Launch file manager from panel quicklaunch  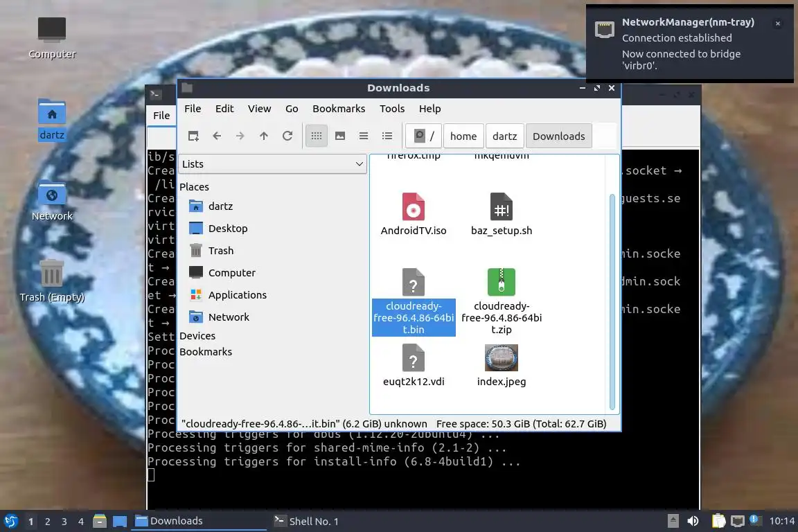point(100,521)
